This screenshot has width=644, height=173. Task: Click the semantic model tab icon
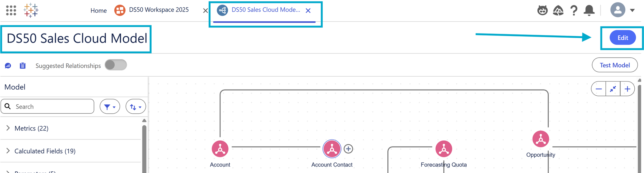(222, 10)
